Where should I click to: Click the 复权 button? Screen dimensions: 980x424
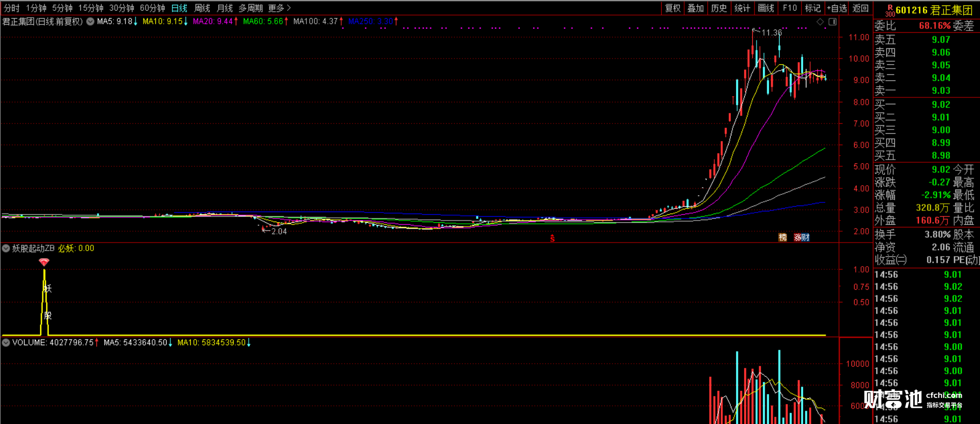[672, 8]
